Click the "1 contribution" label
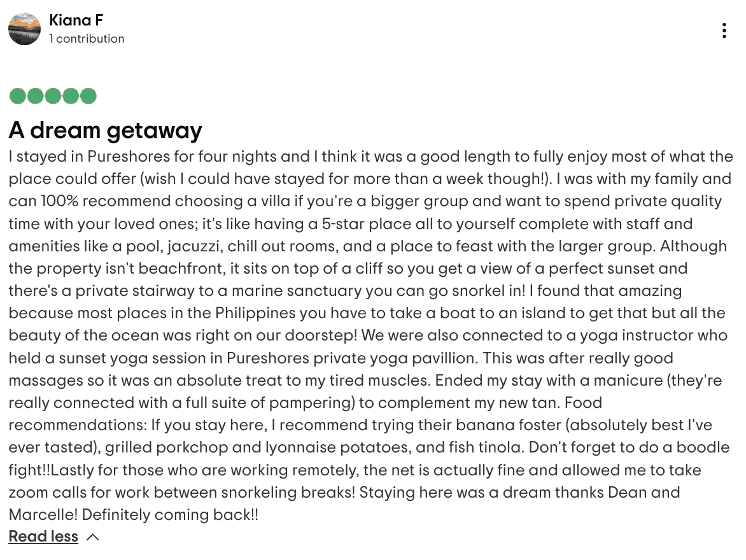This screenshot has height=560, width=746. (87, 39)
